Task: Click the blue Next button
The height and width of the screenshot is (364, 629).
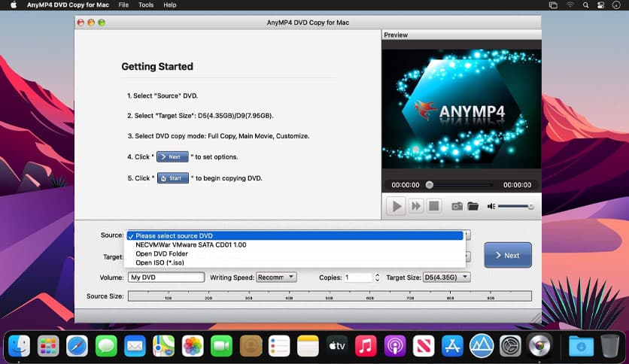Action: (508, 255)
